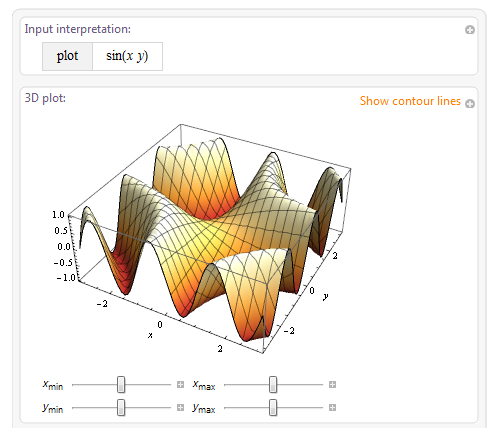500x430 pixels.
Task: Click left end of ymin slider track
Action: pyautogui.click(x=75, y=407)
